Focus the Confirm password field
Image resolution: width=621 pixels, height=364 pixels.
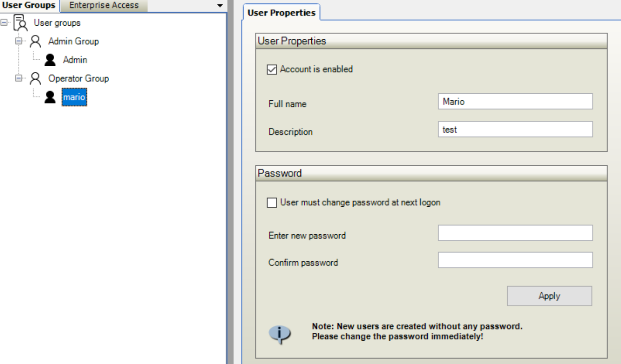pos(515,260)
